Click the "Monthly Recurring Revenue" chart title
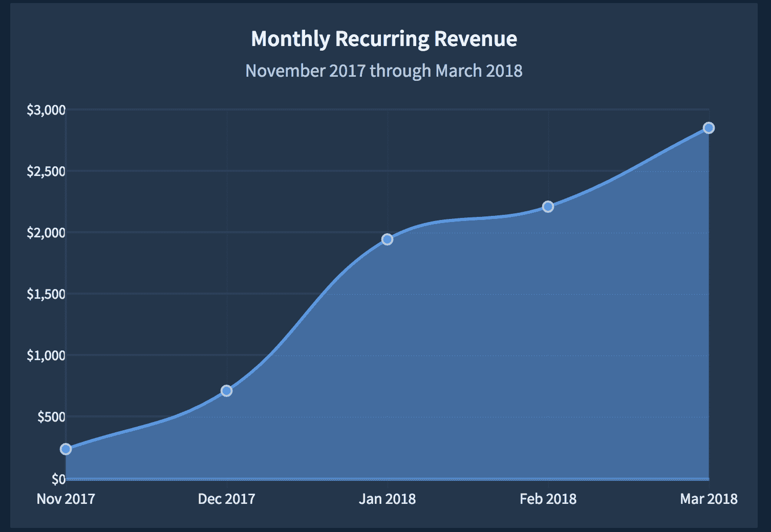Viewport: 771px width, 532px height. pos(384,39)
